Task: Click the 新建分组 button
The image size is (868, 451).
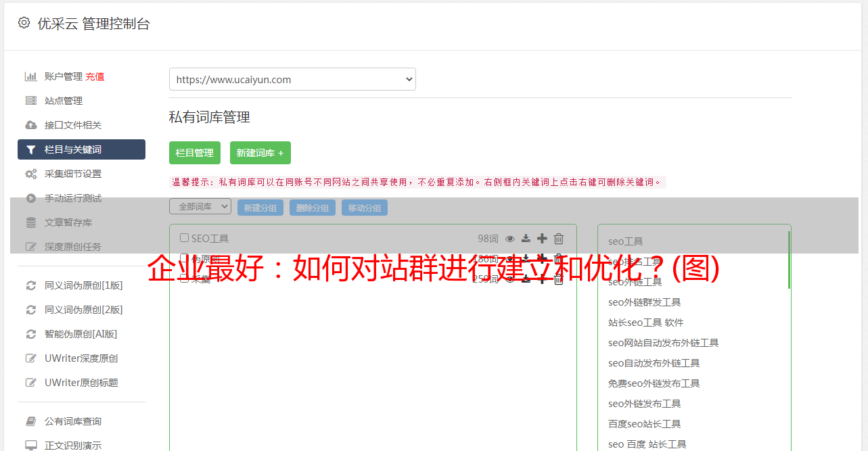Action: coord(260,208)
